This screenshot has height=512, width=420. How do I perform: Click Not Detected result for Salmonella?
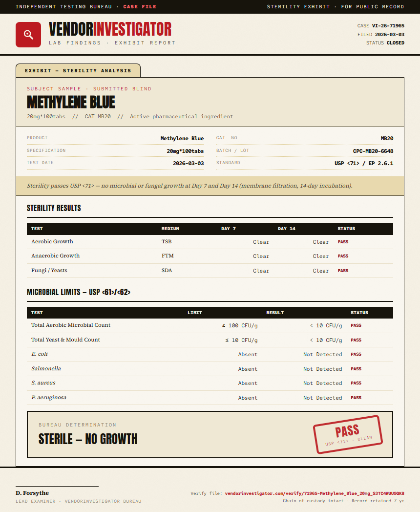pyautogui.click(x=323, y=369)
